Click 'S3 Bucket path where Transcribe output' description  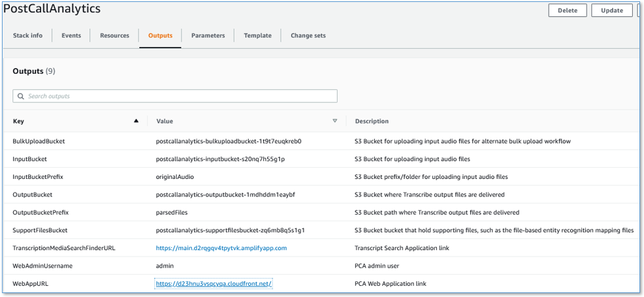pos(437,213)
